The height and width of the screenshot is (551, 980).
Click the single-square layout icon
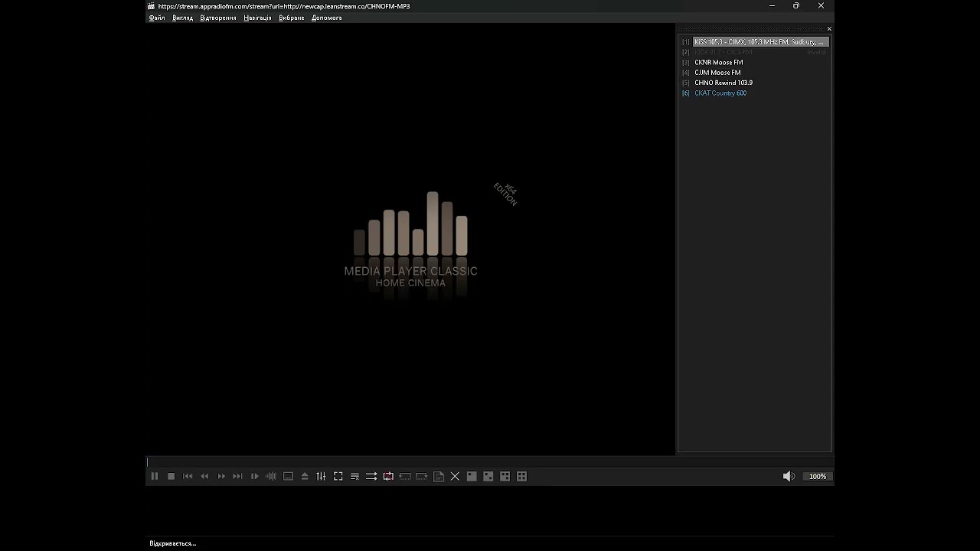(x=472, y=476)
